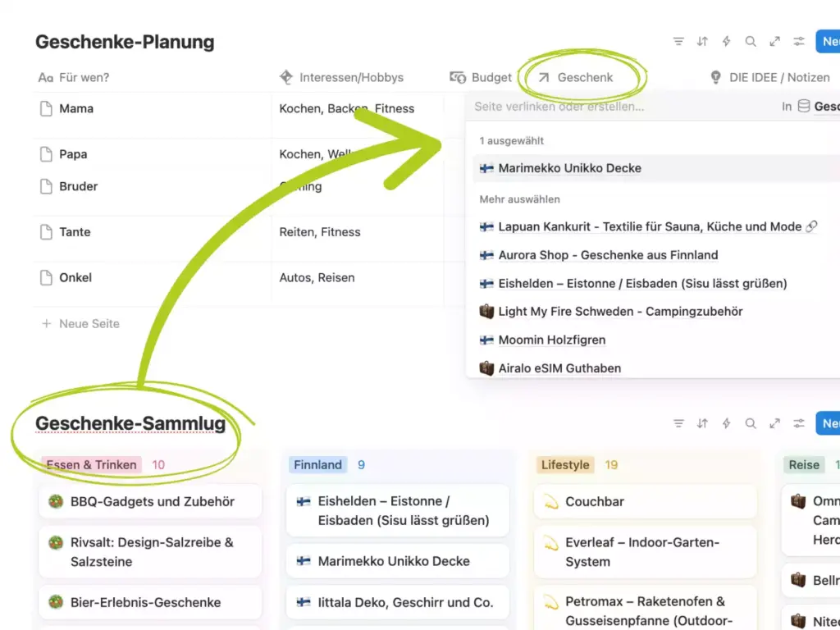Expand the database with the diagonal arrows icon
Image resolution: width=840 pixels, height=630 pixels.
point(774,41)
